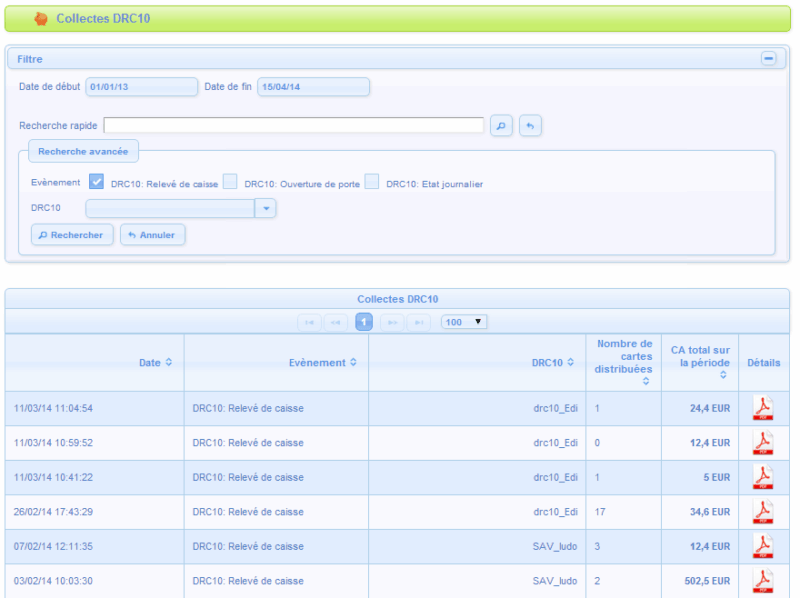Open PDF for the 03/02/14 10:03:30 collection

click(763, 580)
